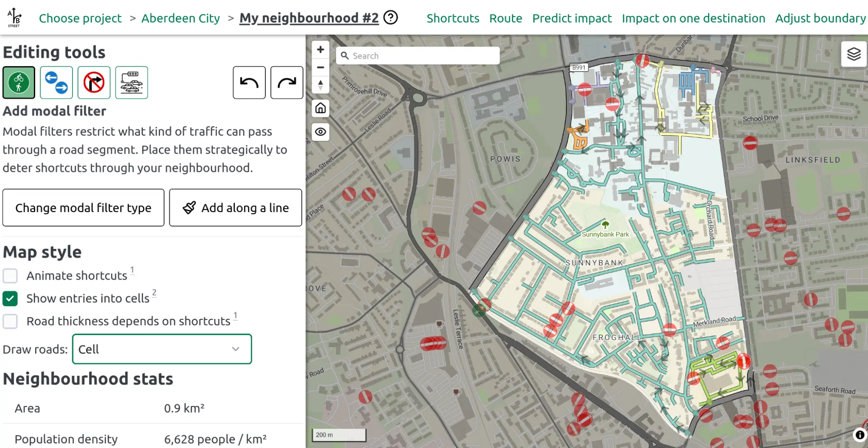
Task: Click the POWIS map label
Action: [505, 159]
